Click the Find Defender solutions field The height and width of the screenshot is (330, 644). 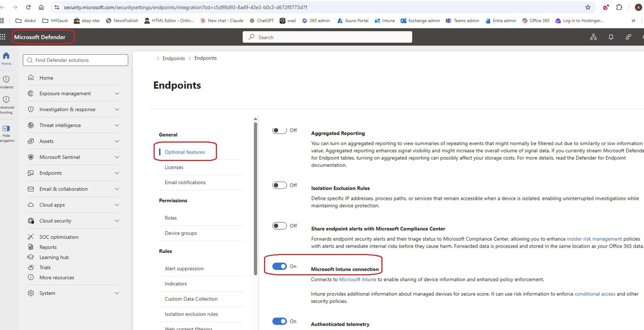[76, 60]
